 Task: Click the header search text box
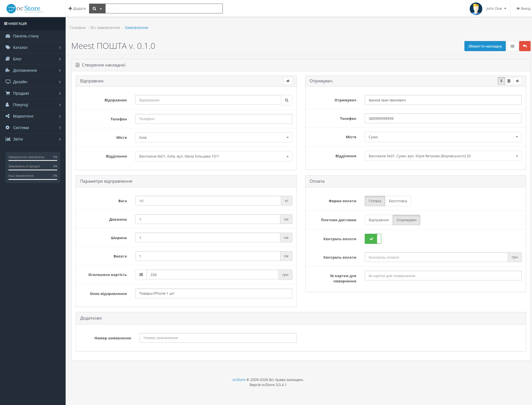coord(164,9)
